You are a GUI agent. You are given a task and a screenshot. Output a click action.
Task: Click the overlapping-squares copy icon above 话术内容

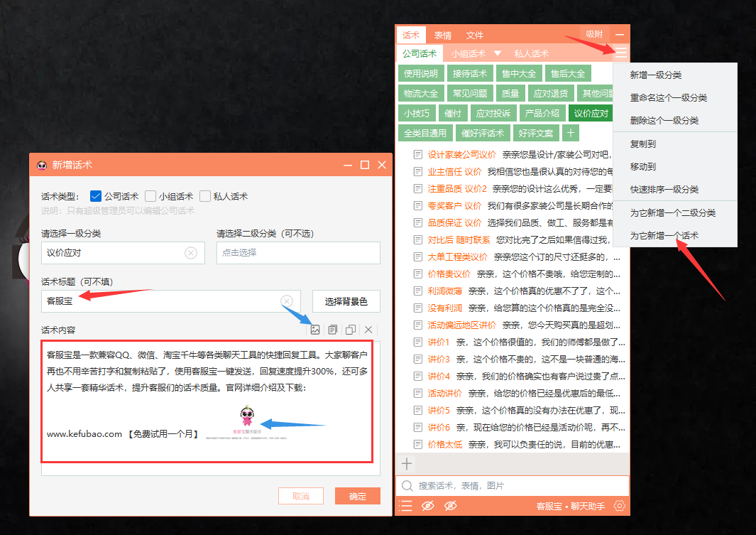(351, 330)
